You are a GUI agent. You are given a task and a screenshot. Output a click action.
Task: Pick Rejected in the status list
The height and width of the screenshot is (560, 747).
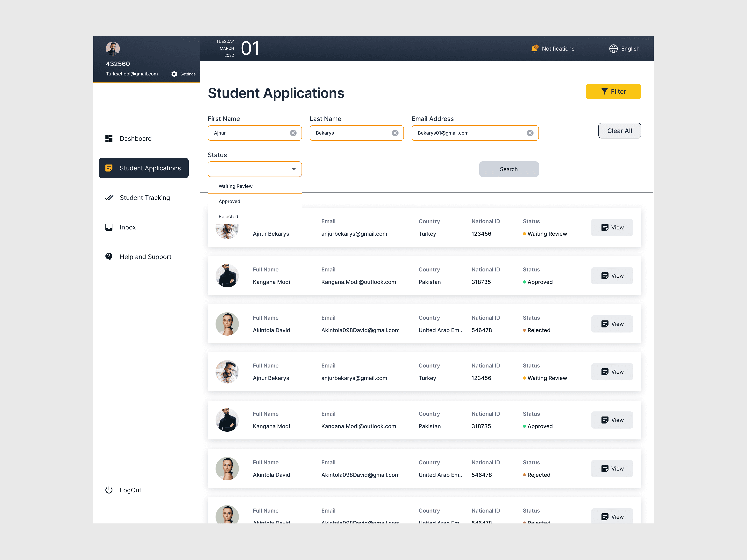pos(228,216)
